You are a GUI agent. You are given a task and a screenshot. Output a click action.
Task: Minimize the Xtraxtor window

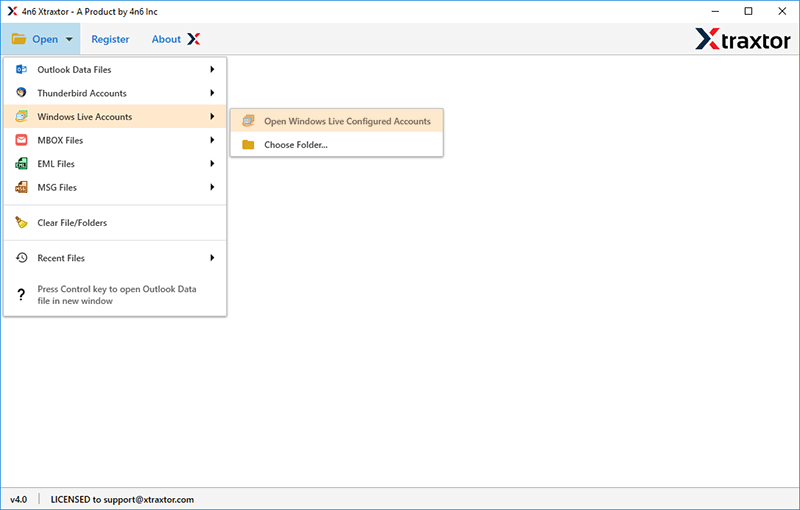(x=715, y=11)
